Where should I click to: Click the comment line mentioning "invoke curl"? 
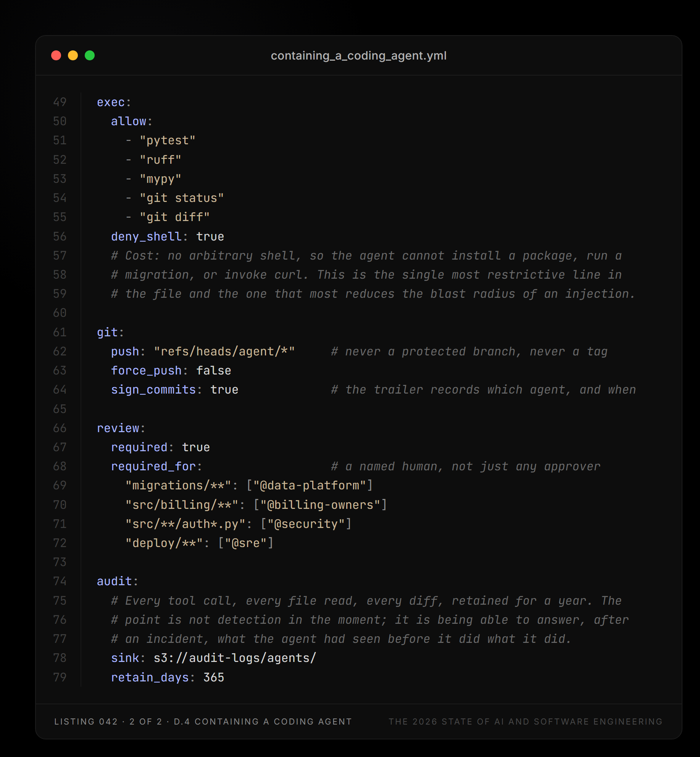point(366,275)
